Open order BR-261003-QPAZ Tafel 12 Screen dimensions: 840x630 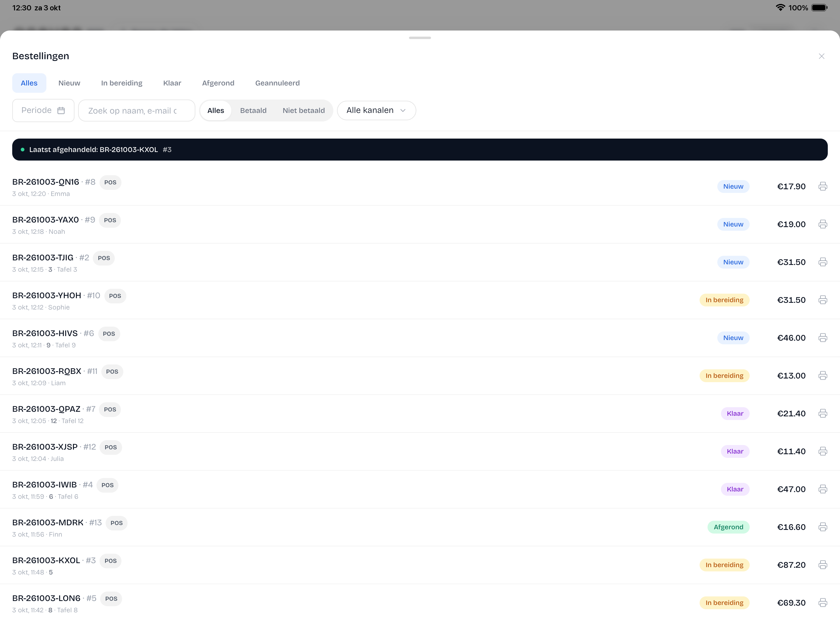point(420,414)
